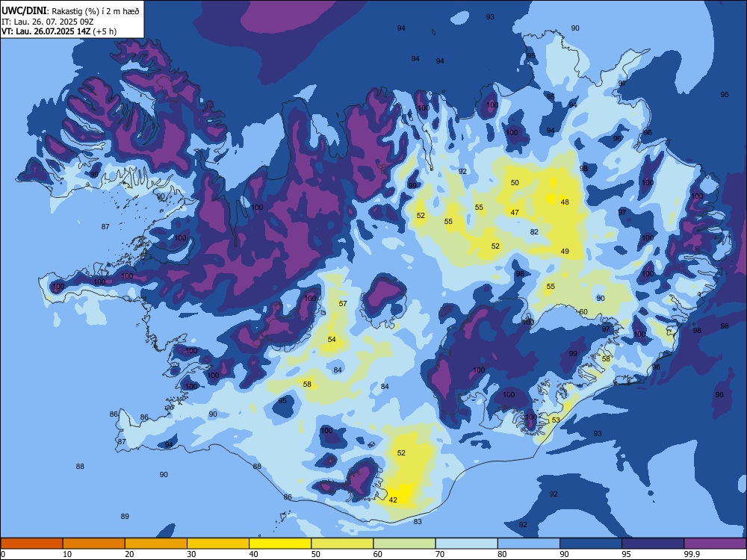
Task: Click the dark orange 0–10 legend swatch
Action: [x=31, y=544]
